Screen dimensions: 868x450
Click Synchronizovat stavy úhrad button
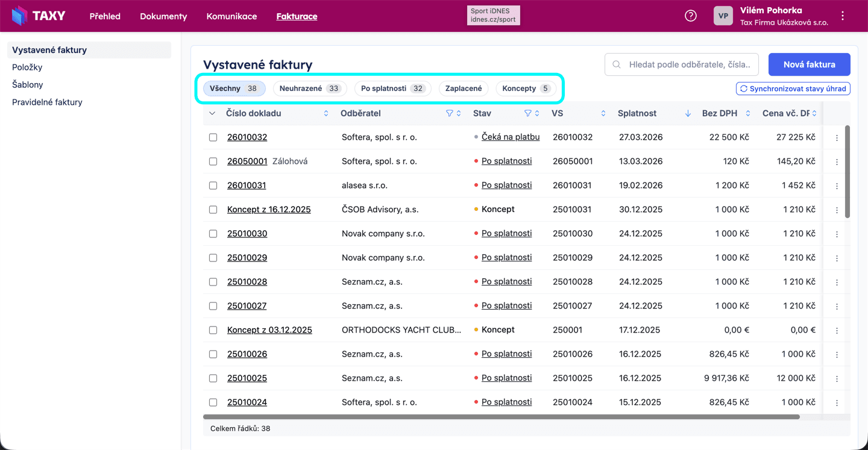pyautogui.click(x=793, y=89)
